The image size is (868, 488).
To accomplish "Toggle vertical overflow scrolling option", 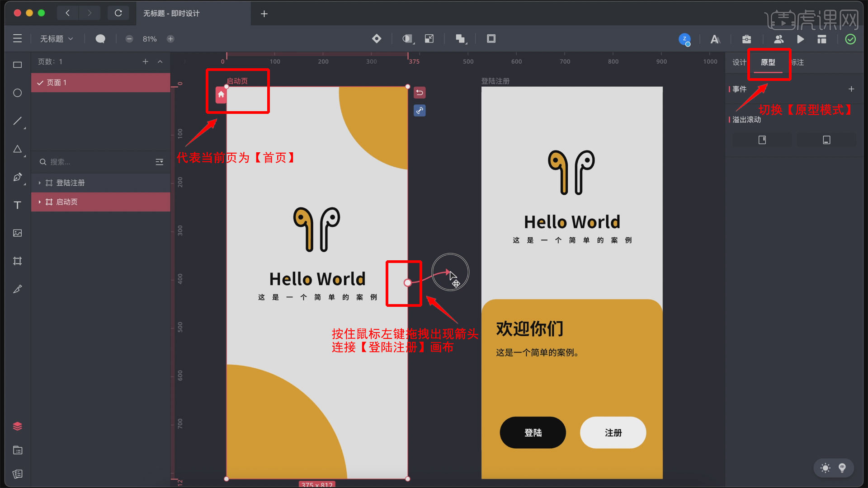I will tap(762, 140).
